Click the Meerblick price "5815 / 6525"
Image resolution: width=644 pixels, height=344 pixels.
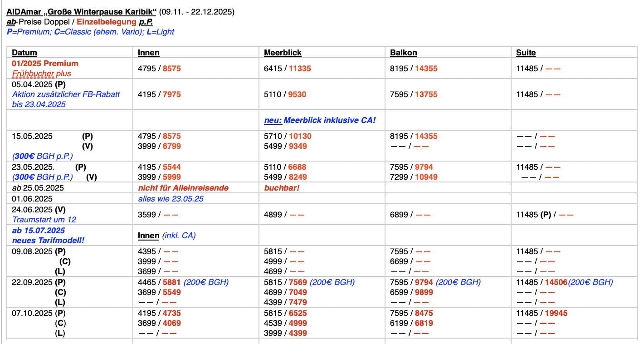pos(285,313)
